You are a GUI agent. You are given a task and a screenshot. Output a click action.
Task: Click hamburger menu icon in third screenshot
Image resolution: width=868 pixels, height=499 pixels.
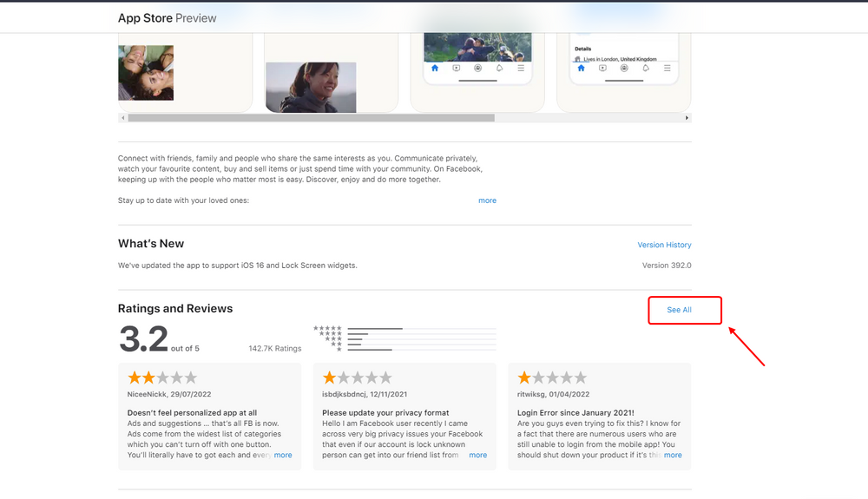[521, 68]
